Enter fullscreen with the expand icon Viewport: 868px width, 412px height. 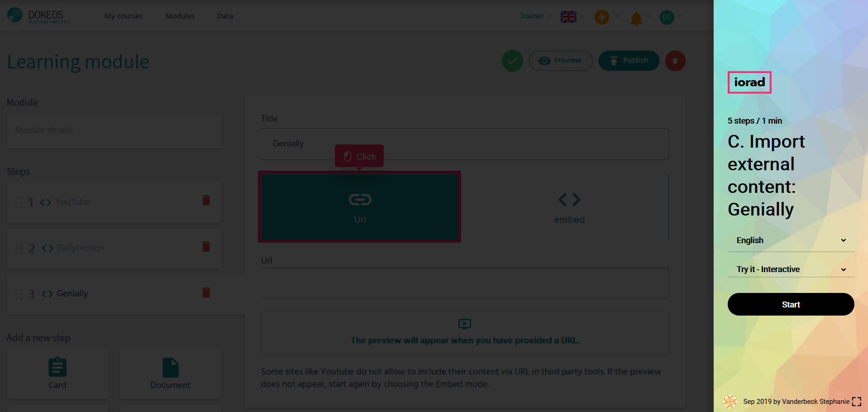856,402
